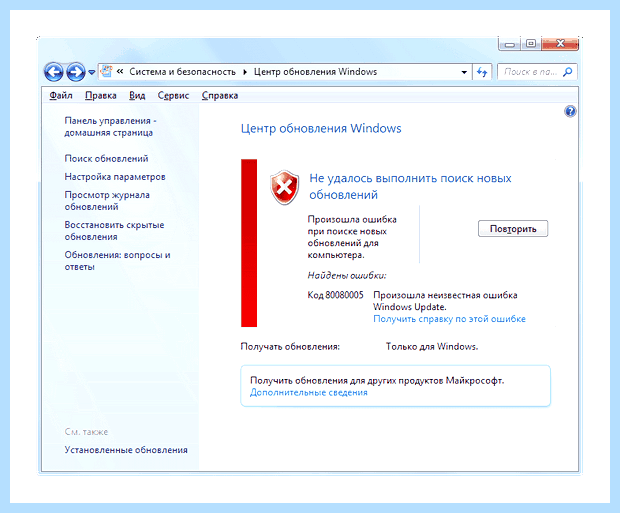The width and height of the screenshot is (620, 513).
Task: Expand the address bar history dropdown
Action: click(464, 72)
